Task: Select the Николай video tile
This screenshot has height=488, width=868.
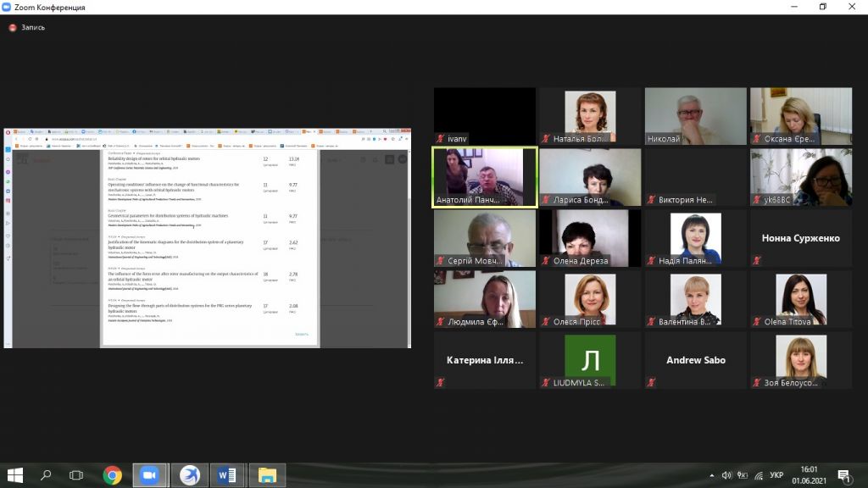Action: click(696, 116)
